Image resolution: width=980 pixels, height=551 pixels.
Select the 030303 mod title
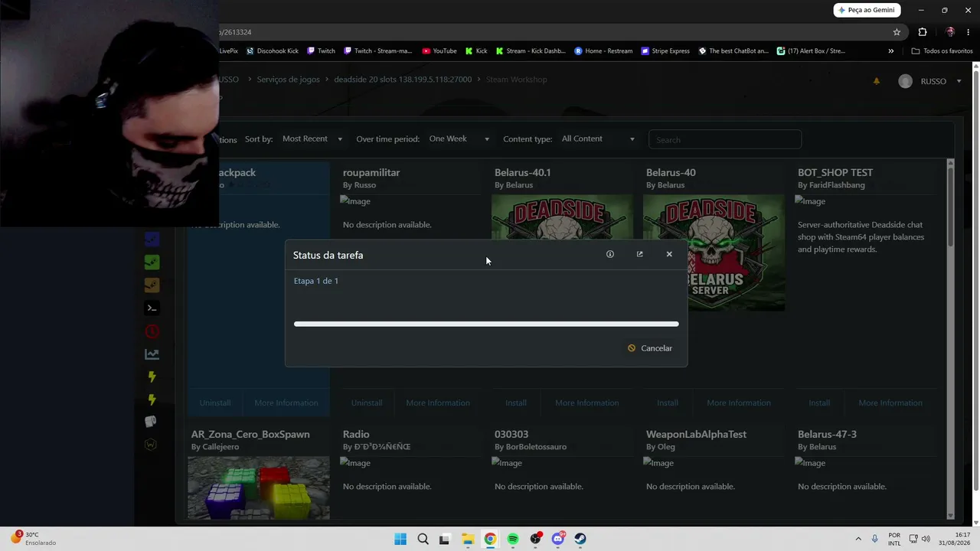point(511,435)
